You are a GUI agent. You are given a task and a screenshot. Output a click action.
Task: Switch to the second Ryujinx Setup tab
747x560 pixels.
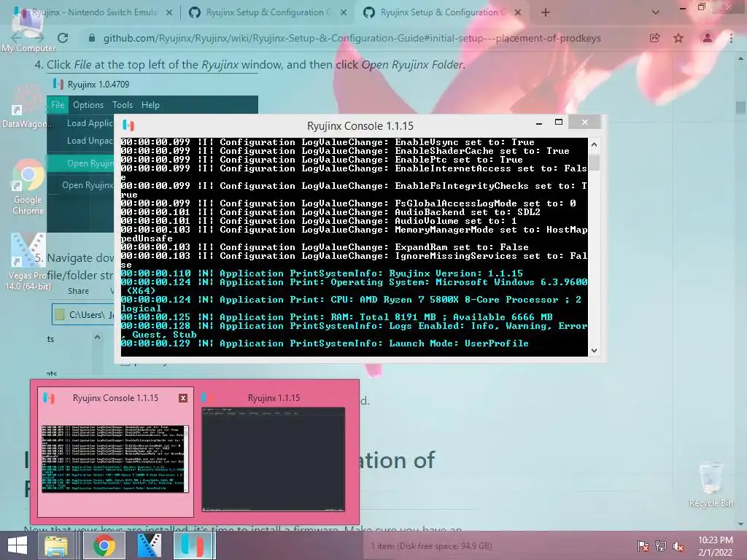click(268, 12)
